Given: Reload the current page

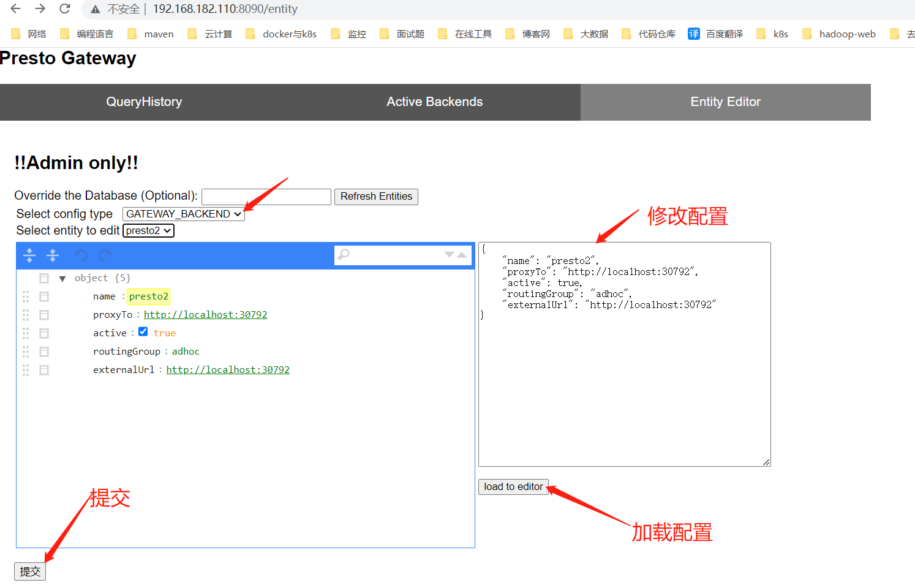Looking at the screenshot, I should 64,9.
